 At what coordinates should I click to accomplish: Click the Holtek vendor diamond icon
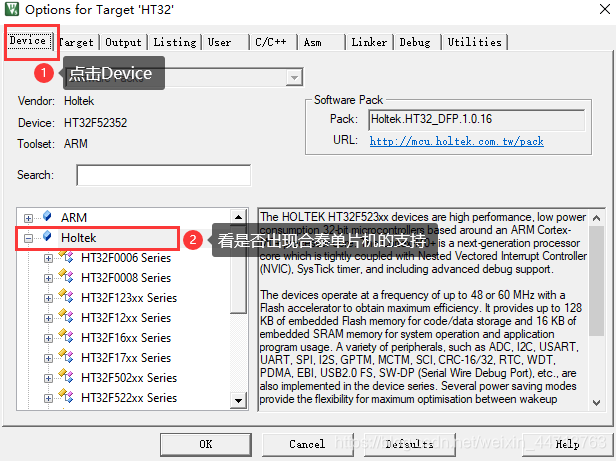(47, 236)
